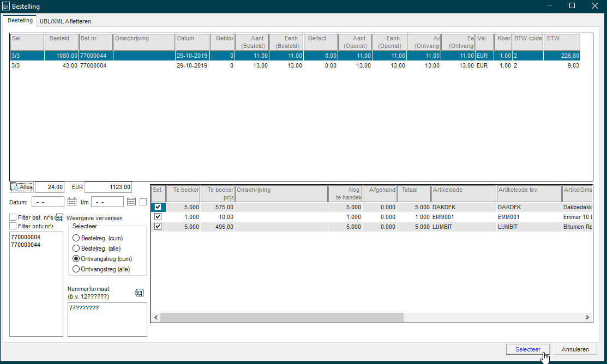
Task: Open calendar picker for start Datum
Action: [x=71, y=202]
